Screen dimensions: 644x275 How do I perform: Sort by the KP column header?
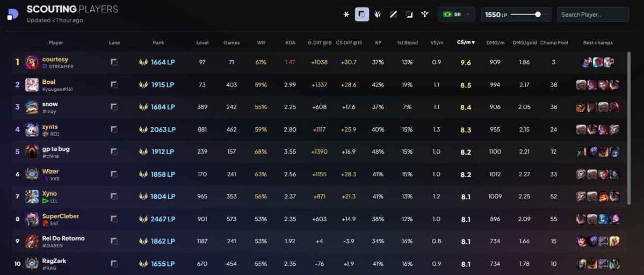coord(378,42)
